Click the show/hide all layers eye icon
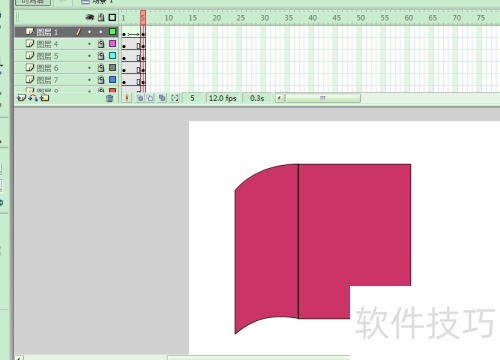This screenshot has width=500, height=360. coord(89,17)
